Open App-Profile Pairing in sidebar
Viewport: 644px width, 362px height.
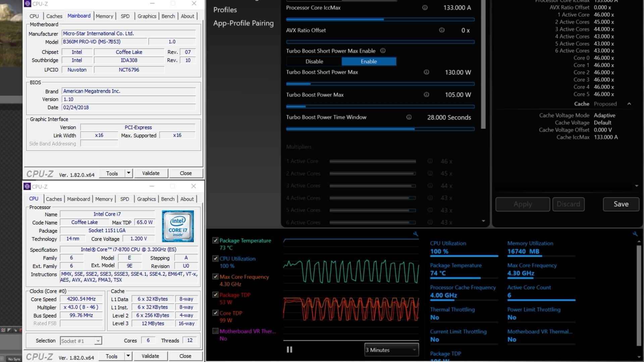pyautogui.click(x=244, y=23)
